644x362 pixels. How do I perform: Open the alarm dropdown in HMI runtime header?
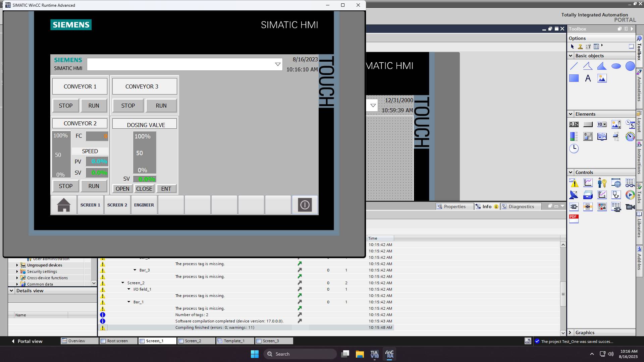[278, 64]
